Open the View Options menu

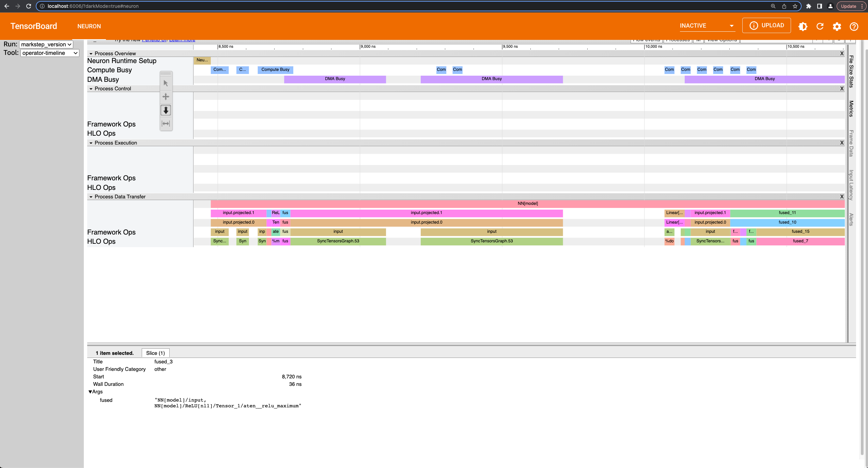coord(722,40)
